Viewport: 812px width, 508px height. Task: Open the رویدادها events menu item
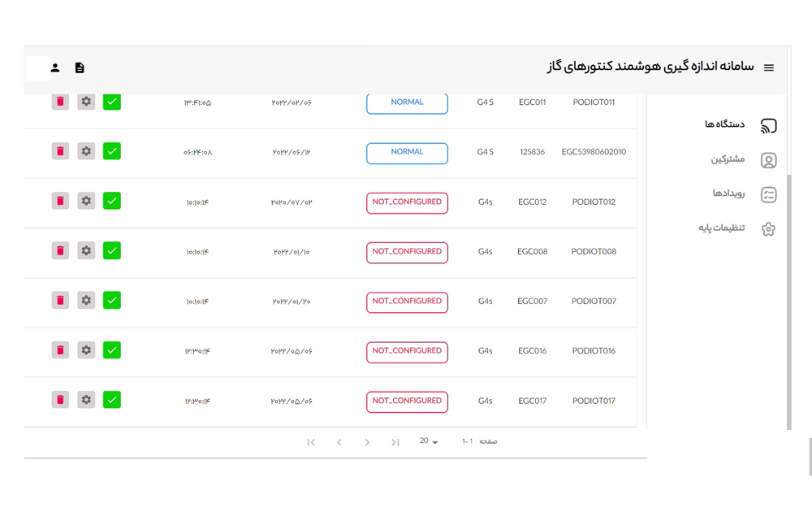click(728, 193)
